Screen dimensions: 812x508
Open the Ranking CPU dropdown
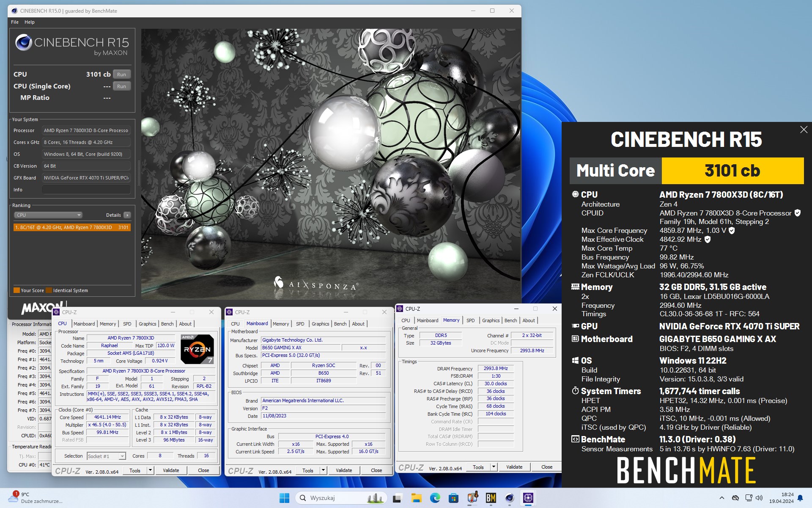(48, 215)
